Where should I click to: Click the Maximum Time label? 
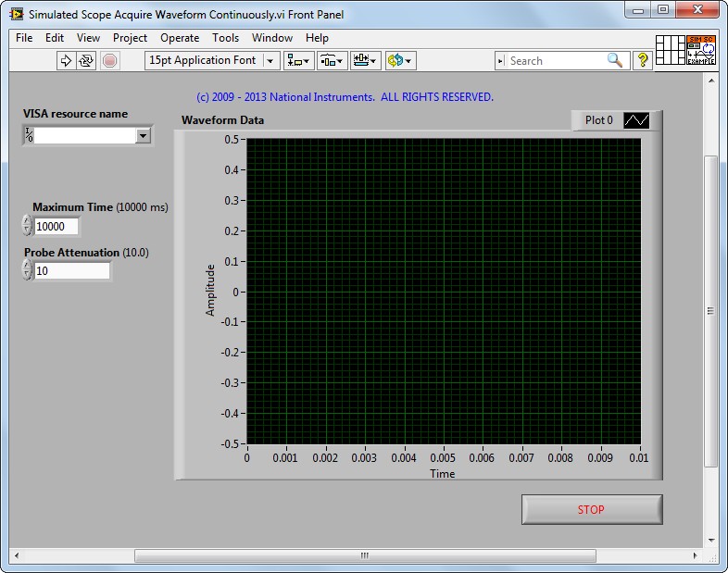pos(100,207)
